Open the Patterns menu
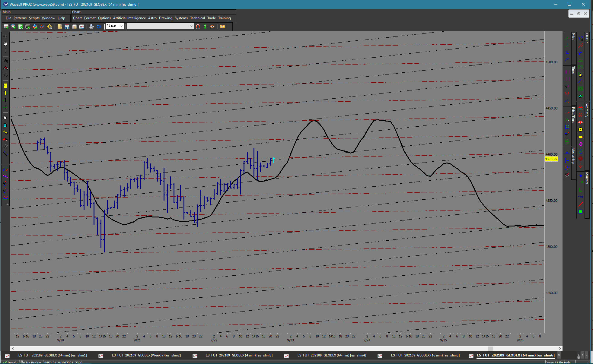Image resolution: width=593 pixels, height=364 pixels. click(x=20, y=18)
